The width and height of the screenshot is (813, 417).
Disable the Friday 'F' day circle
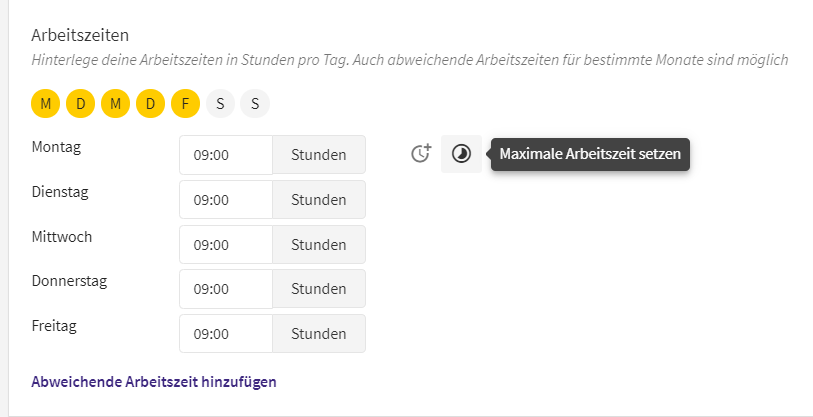pos(186,104)
